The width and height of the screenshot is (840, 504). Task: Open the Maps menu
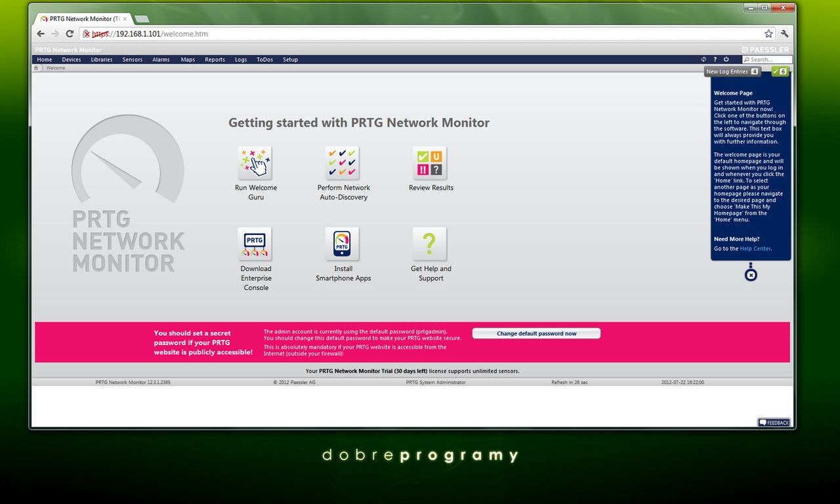pyautogui.click(x=188, y=60)
